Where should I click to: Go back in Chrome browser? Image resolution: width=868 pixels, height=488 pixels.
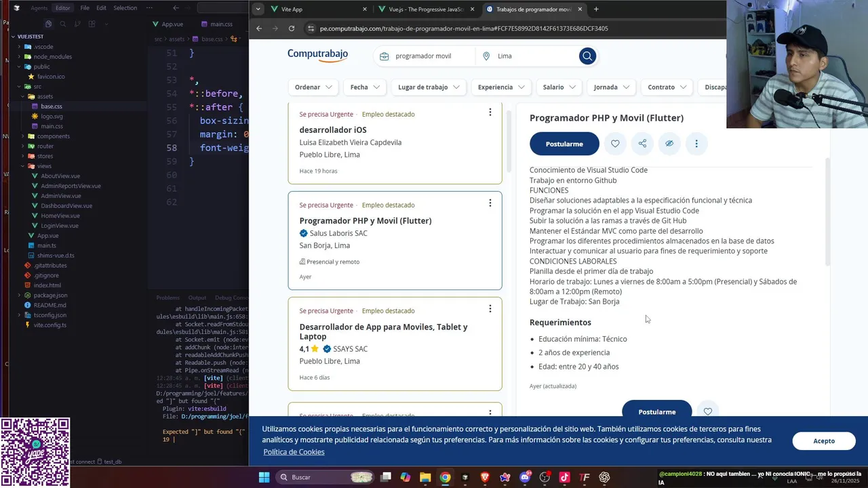[x=259, y=28]
